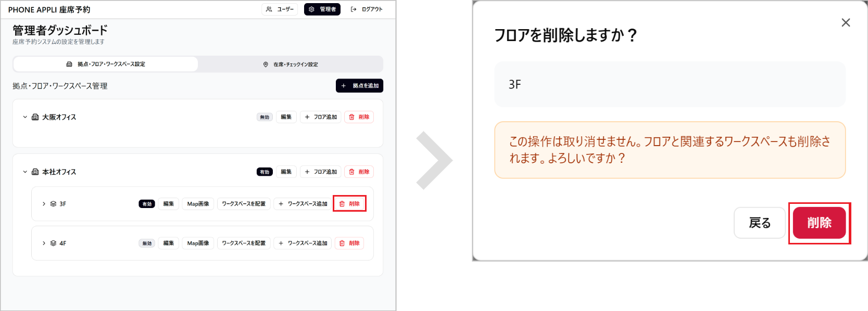Viewport: 868px width, 311px height.
Task: Click ワークスペース追加 on 4F row
Action: (303, 243)
